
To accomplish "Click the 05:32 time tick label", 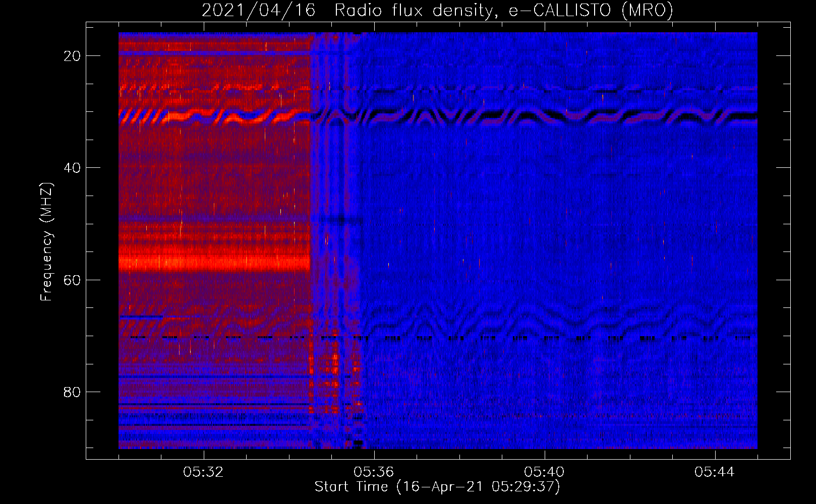I will tap(203, 472).
